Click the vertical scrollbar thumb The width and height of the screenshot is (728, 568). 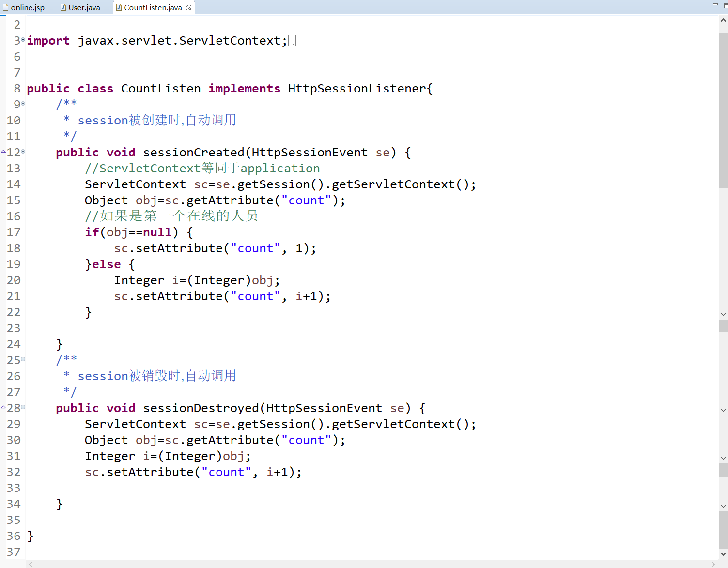pyautogui.click(x=724, y=110)
